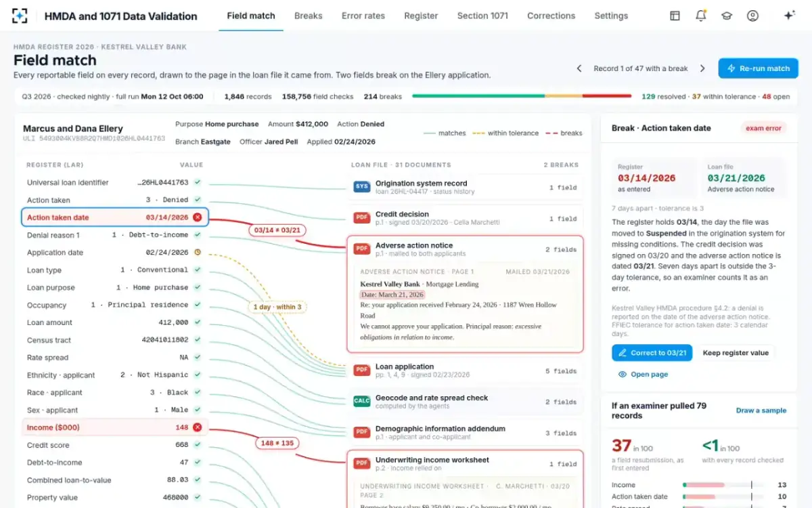This screenshot has width=812, height=508.
Task: Click Income error rate bar
Action: point(724,485)
